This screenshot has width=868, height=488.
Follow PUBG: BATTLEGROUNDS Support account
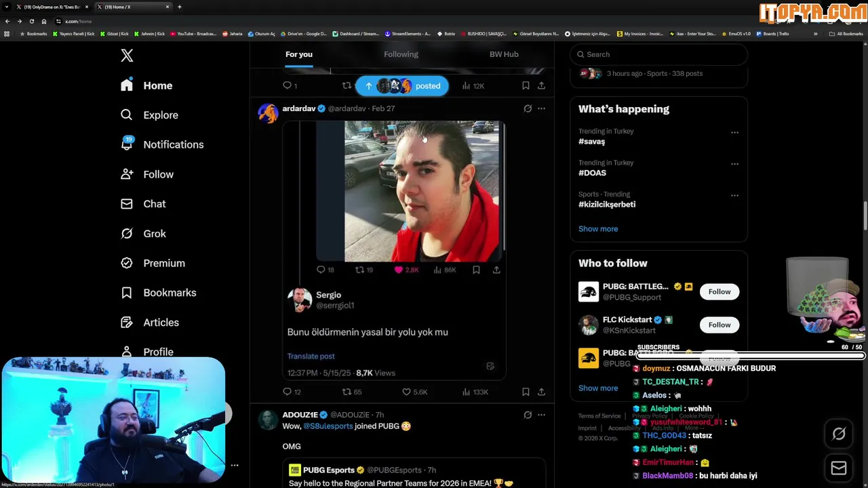coord(719,291)
